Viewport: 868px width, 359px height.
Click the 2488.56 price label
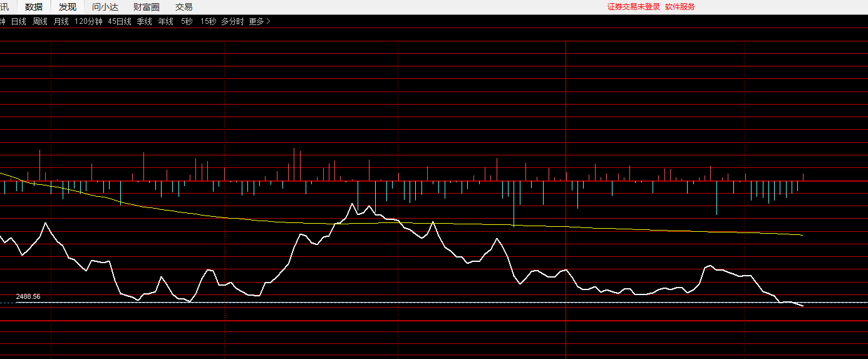[x=28, y=296]
